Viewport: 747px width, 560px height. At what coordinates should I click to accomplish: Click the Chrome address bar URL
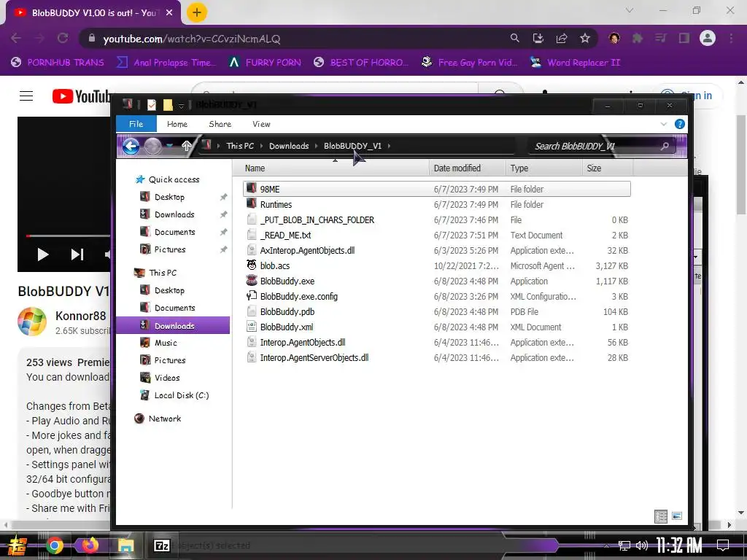point(192,39)
